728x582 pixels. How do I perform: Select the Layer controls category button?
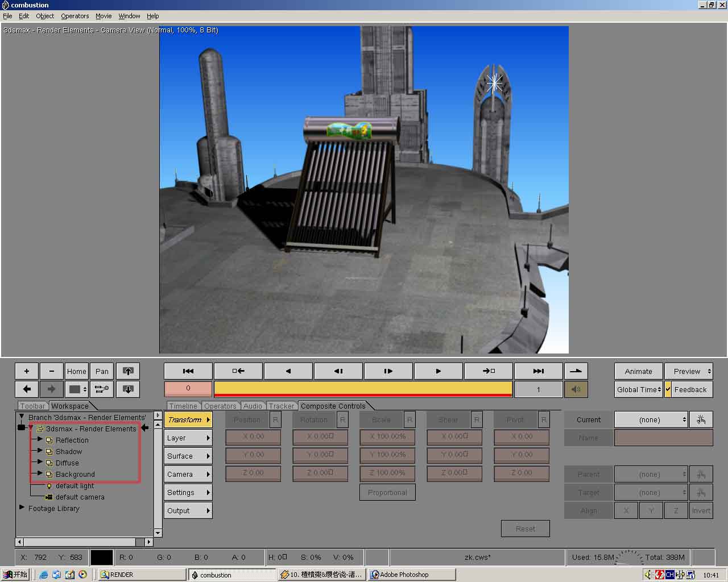(x=188, y=438)
